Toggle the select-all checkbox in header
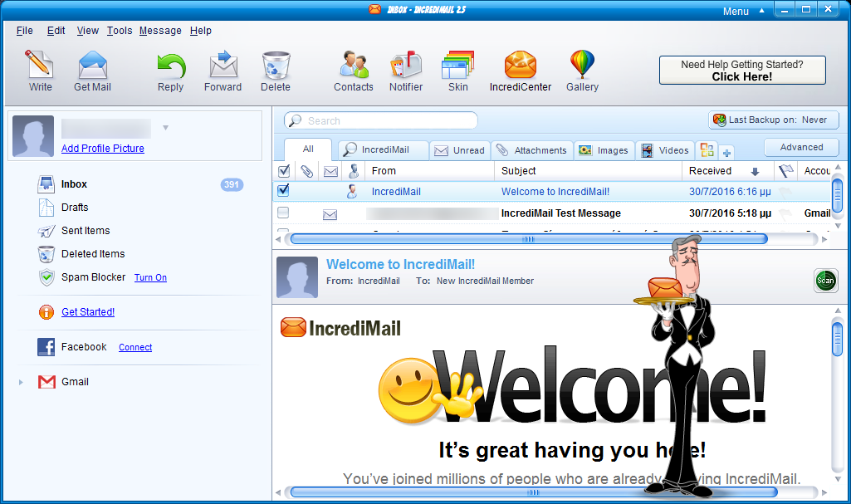This screenshot has width=851, height=504. [x=283, y=171]
